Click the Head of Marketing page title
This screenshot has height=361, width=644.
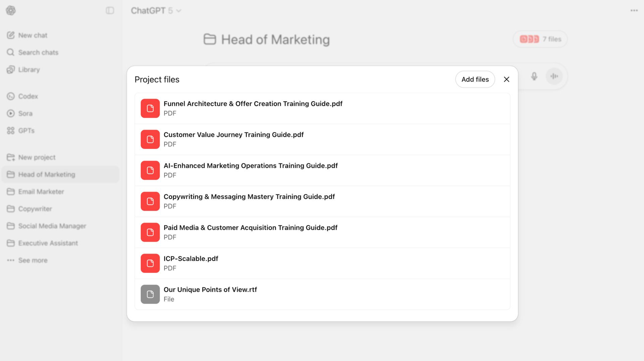coord(275,40)
